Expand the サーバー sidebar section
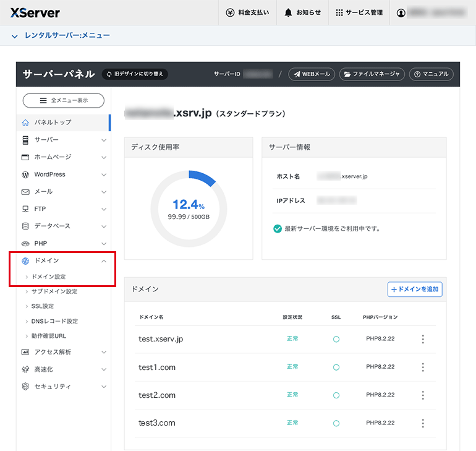Screen dimensions: 476x451 [x=64, y=140]
